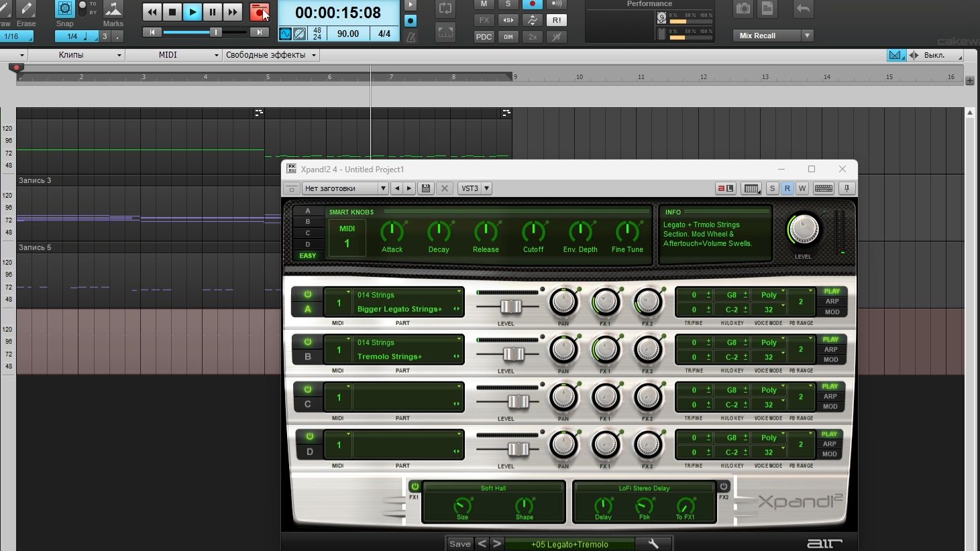This screenshot has width=980, height=551.
Task: Select smart knobs tab B
Action: tap(308, 222)
